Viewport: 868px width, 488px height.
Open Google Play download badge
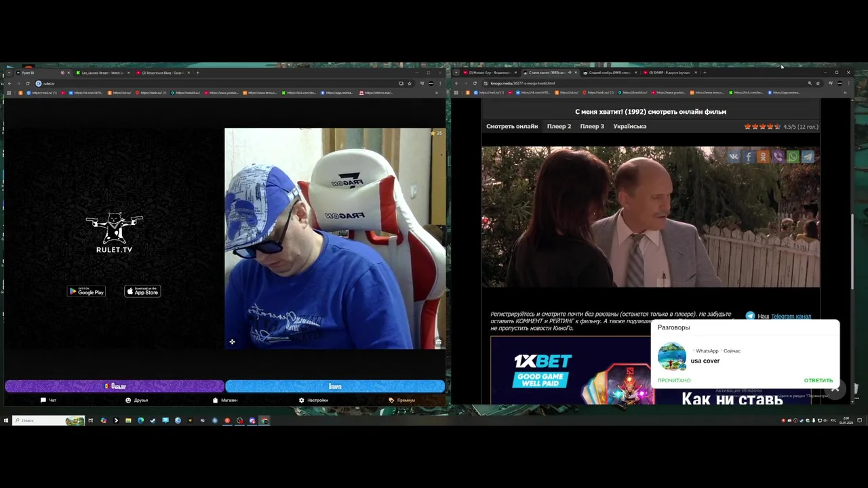click(x=86, y=291)
